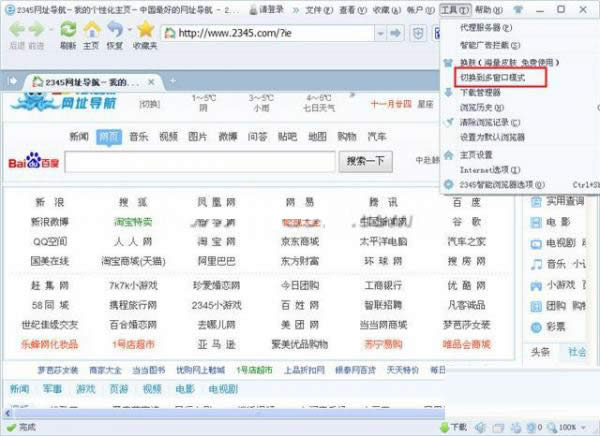Open the zoom level dropdown in the status bar
Viewport: 600px width, 436px height.
coord(584,427)
